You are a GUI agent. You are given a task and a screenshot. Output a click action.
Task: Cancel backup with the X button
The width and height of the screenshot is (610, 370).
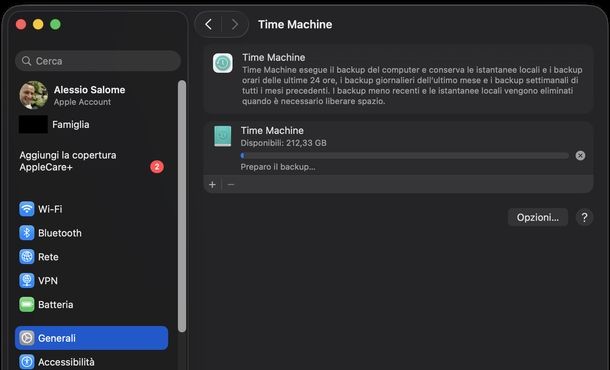[580, 156]
